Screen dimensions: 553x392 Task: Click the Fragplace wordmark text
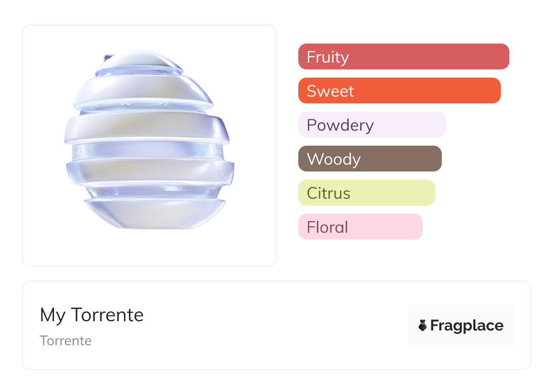(467, 326)
